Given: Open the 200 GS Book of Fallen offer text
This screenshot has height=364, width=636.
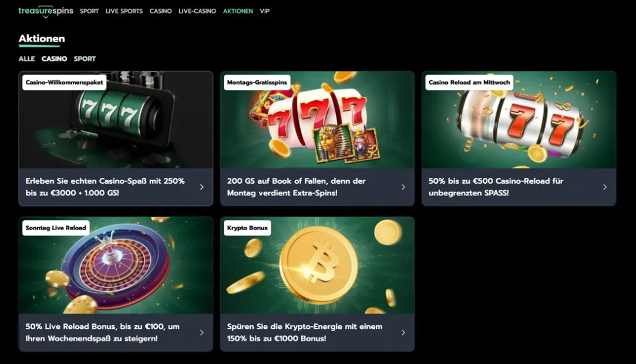Looking at the screenshot, I should 296,187.
